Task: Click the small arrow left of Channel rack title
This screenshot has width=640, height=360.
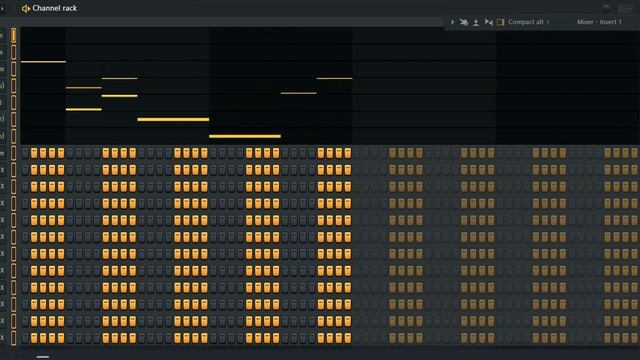Action: (3, 8)
